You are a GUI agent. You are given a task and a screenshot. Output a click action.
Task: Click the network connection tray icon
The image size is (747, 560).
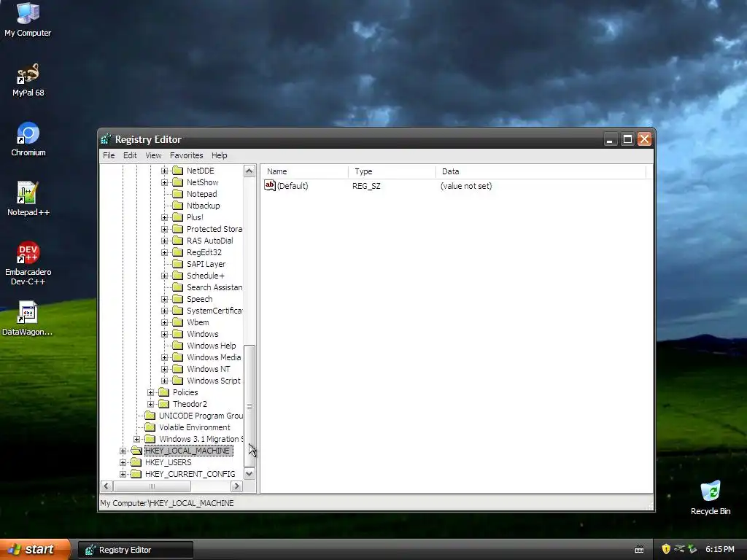pos(679,549)
